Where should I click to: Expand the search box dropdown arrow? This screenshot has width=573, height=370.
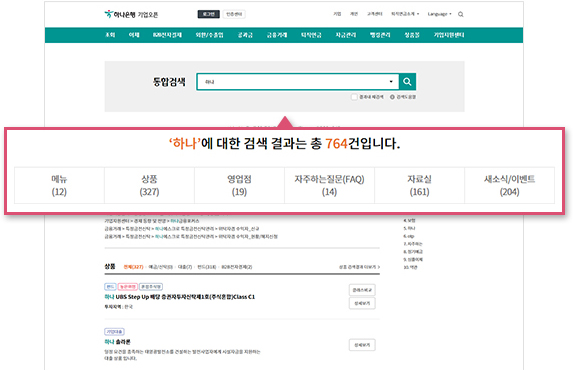391,82
